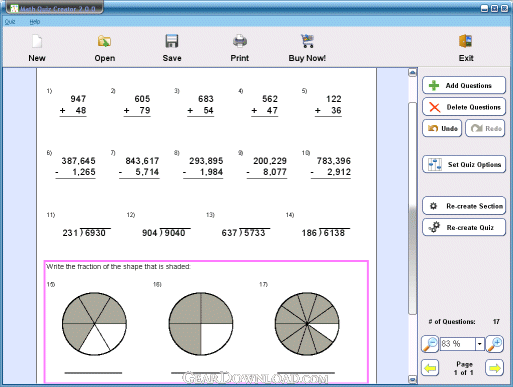Click Re-create Quiz button

[x=464, y=227]
